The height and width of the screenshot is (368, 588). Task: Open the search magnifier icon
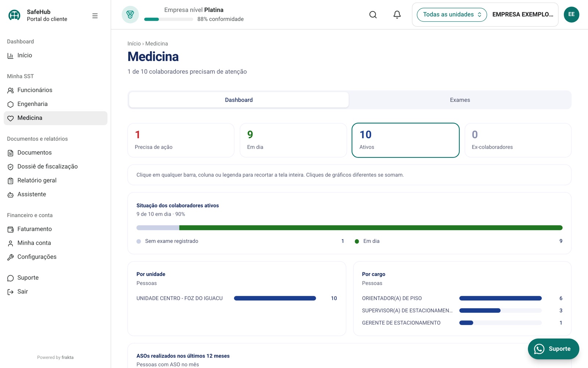pos(373,15)
